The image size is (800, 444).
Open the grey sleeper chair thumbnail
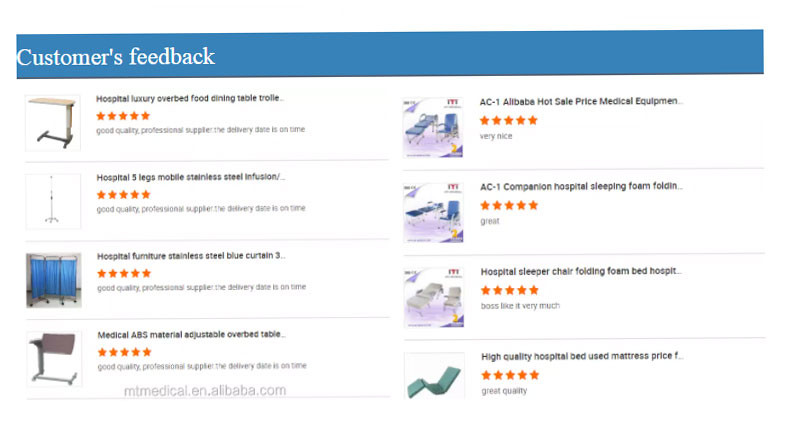click(434, 298)
